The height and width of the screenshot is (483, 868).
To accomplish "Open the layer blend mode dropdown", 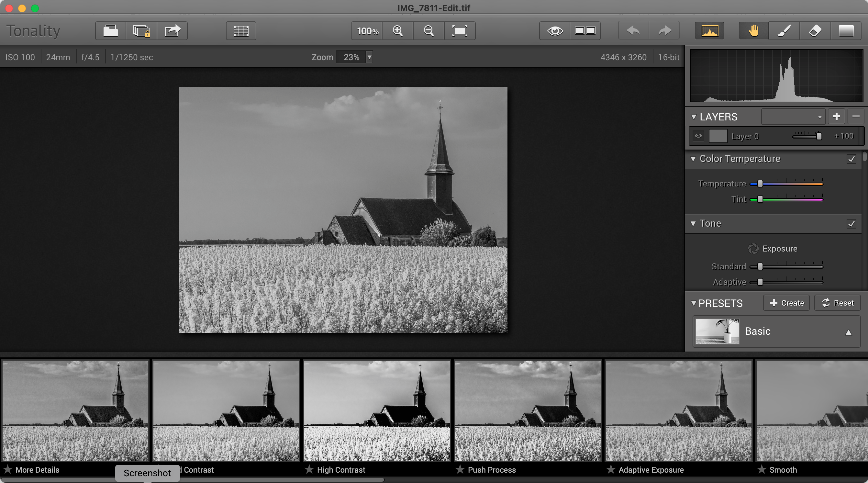I will pyautogui.click(x=793, y=117).
